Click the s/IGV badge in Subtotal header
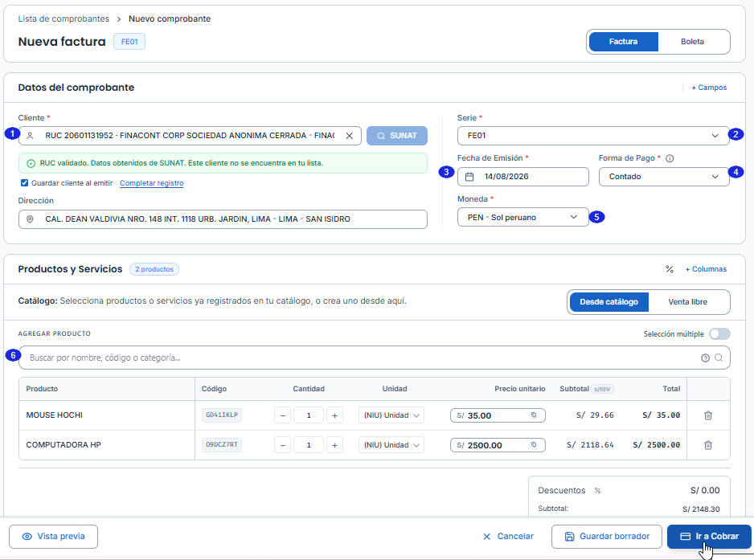The image size is (754, 560). tap(602, 390)
